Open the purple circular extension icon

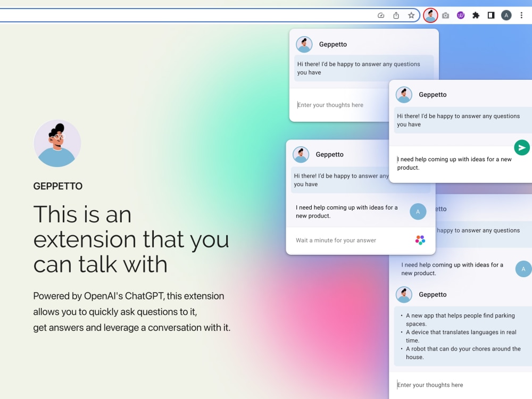tap(460, 15)
